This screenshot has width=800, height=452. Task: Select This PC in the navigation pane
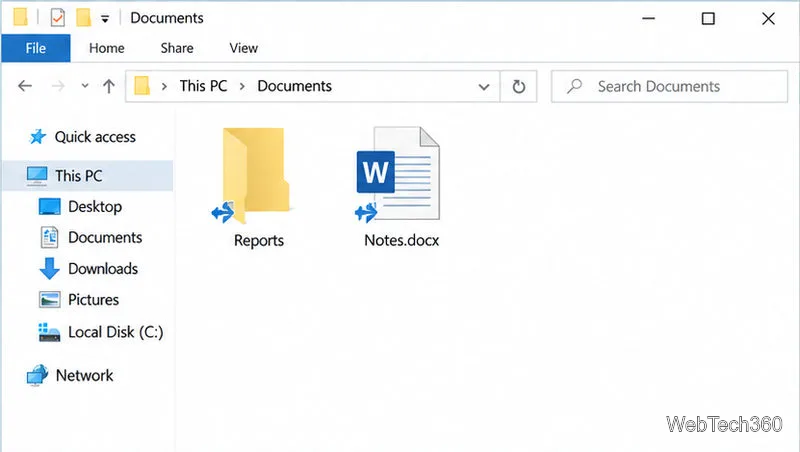(88, 175)
